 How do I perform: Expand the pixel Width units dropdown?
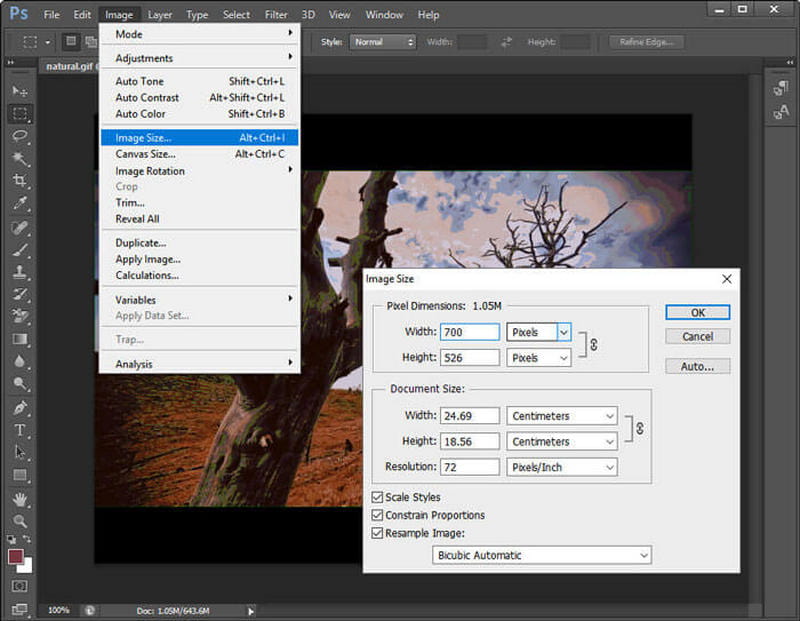563,331
